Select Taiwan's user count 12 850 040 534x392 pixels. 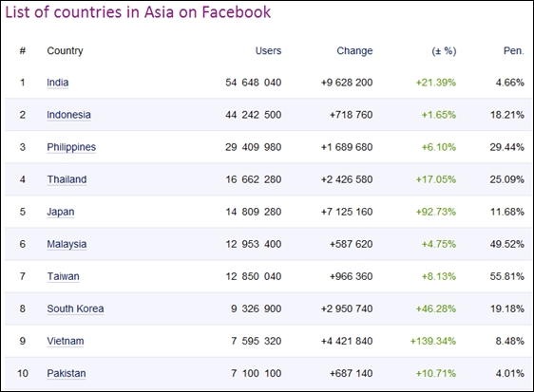point(254,276)
